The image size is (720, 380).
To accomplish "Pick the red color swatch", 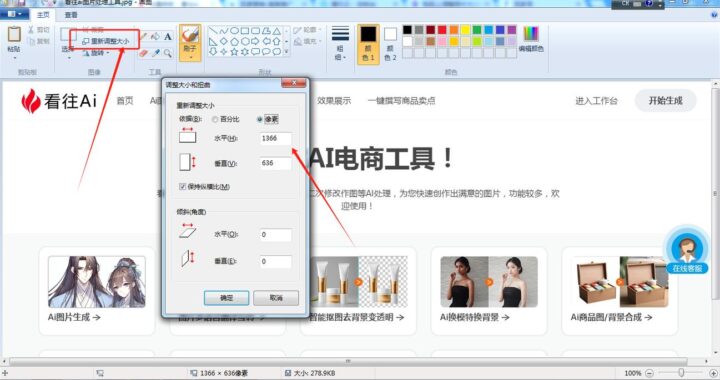I will coord(442,30).
